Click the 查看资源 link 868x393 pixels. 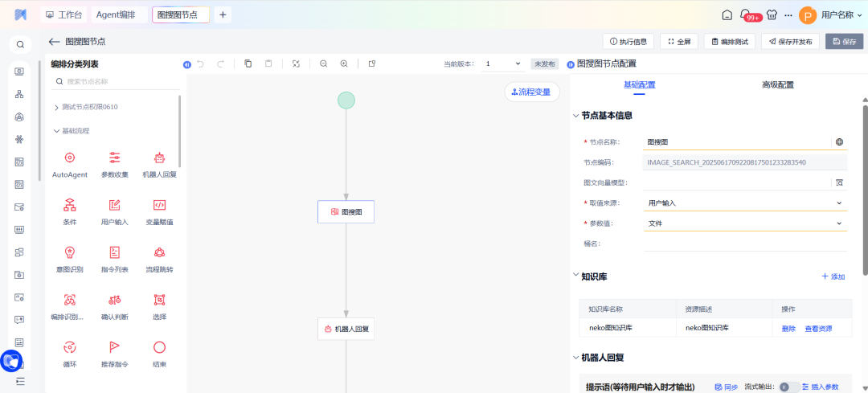818,329
